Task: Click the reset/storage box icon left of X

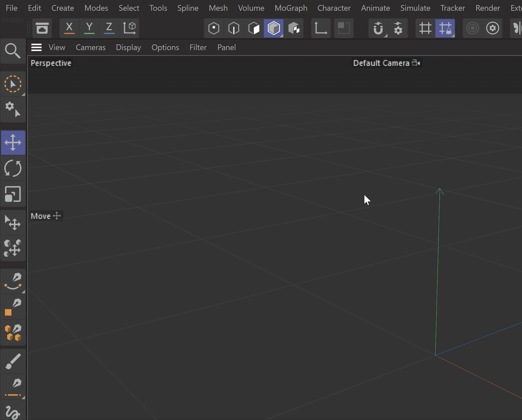Action: coord(42,28)
